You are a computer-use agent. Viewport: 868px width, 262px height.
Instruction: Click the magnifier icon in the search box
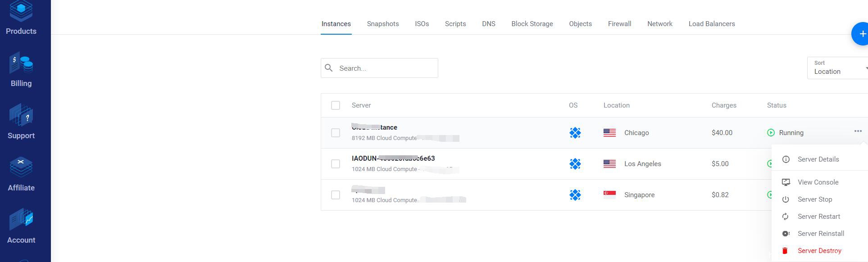pos(329,68)
